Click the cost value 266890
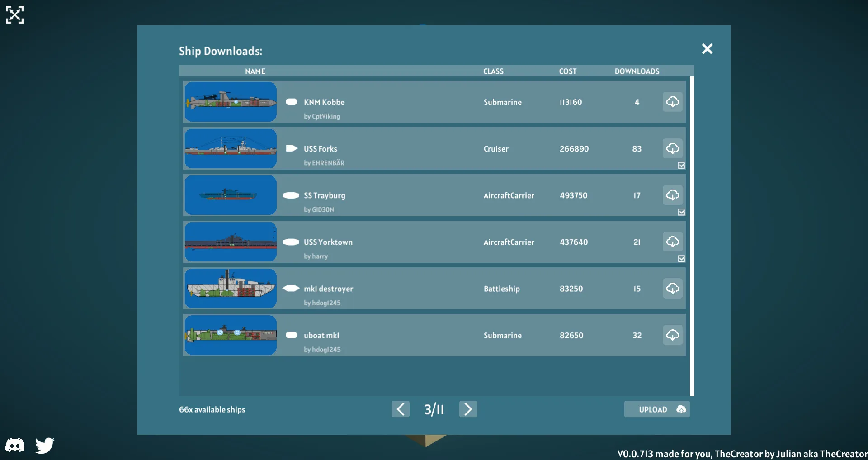Screen dimensions: 868x460 574,149
